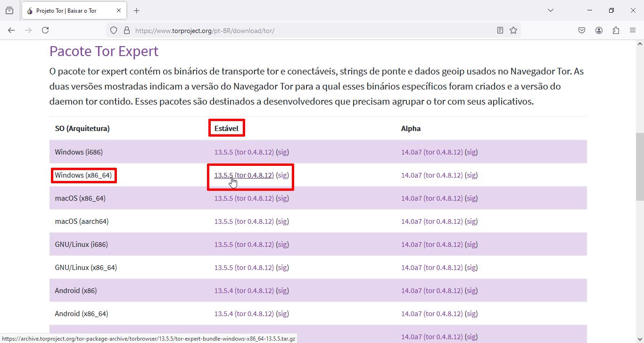Open alpha sig link for Windows (i686)
The width and height of the screenshot is (644, 343).
471,152
